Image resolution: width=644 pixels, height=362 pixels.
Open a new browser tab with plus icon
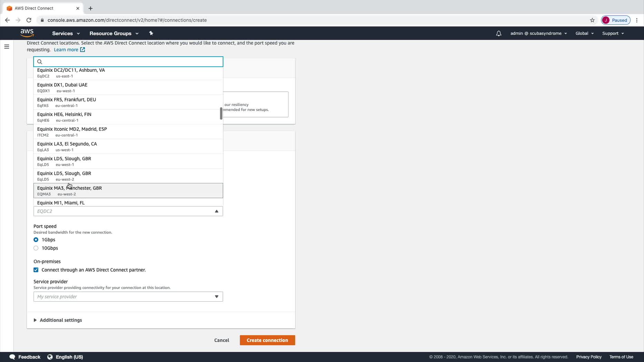point(90,8)
